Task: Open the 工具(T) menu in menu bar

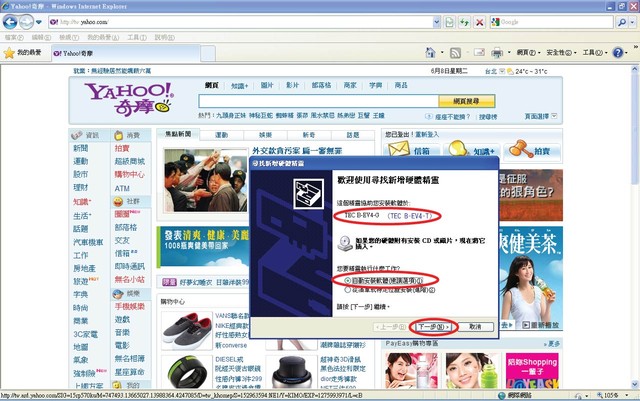Action: (137, 38)
